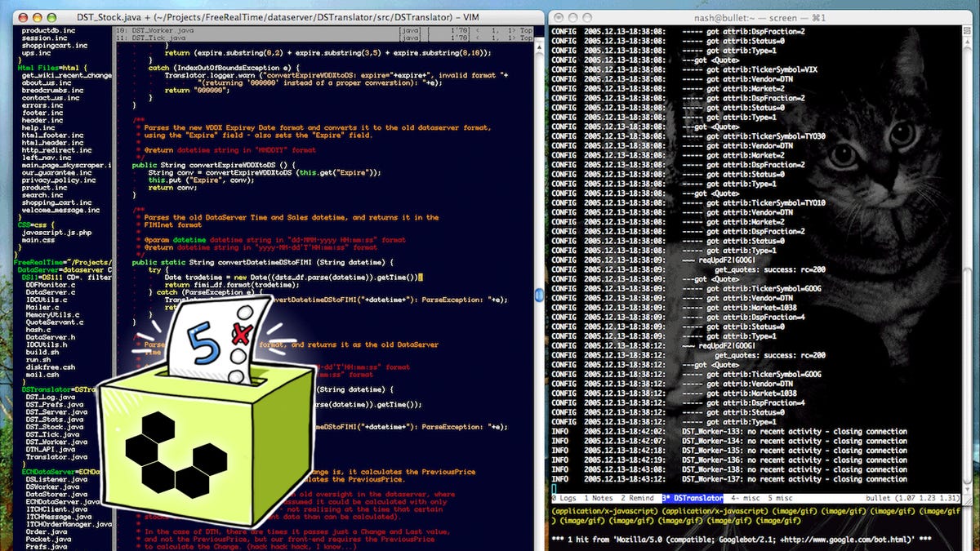This screenshot has width=980, height=551.
Task: Open html_footer.inc in the file tree
Action: [53, 135]
